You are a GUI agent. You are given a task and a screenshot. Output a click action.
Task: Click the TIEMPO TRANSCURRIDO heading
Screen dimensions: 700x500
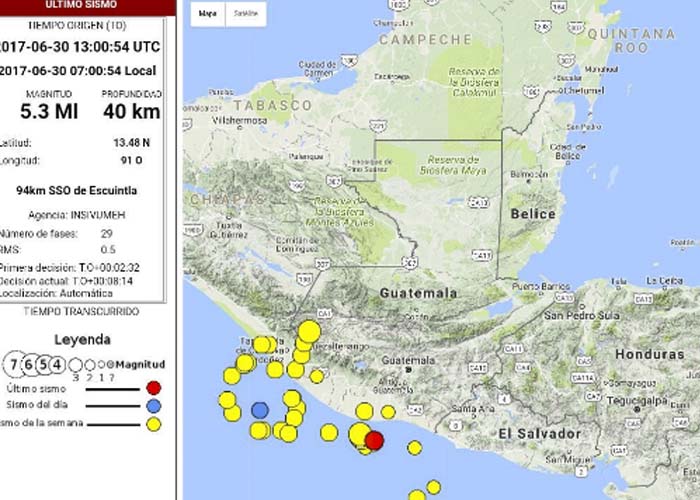[83, 312]
